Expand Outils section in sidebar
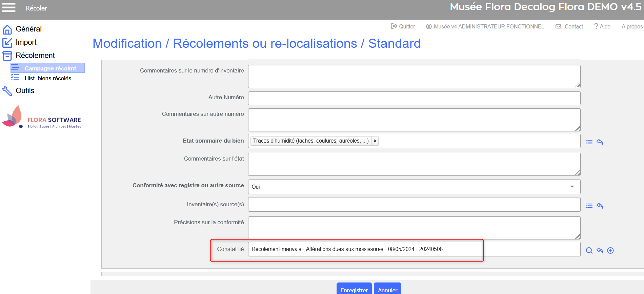644x294 pixels. tap(25, 91)
